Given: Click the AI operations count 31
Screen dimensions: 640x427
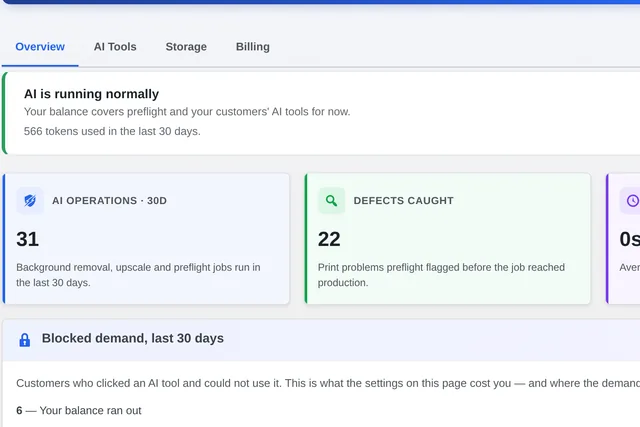Looking at the screenshot, I should [x=27, y=239].
